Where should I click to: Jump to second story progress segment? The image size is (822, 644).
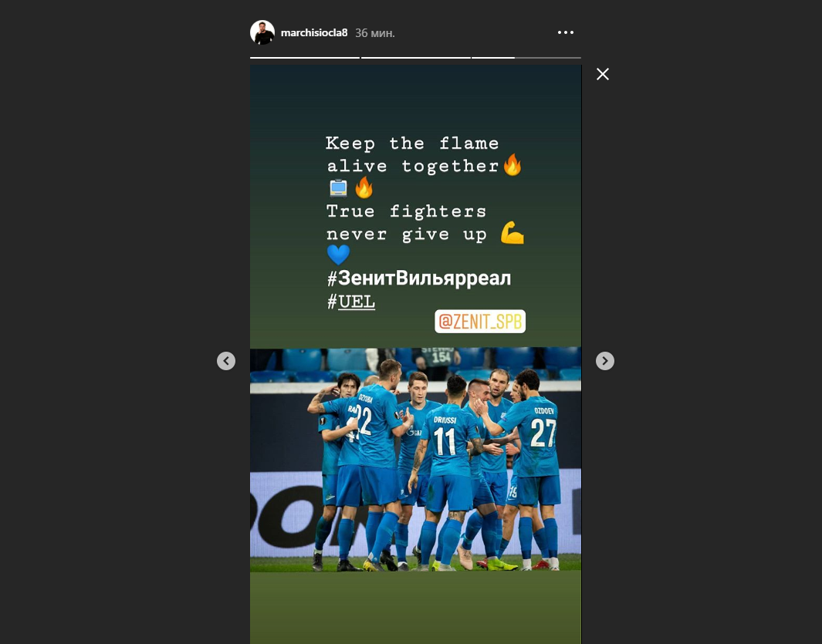[x=416, y=58]
